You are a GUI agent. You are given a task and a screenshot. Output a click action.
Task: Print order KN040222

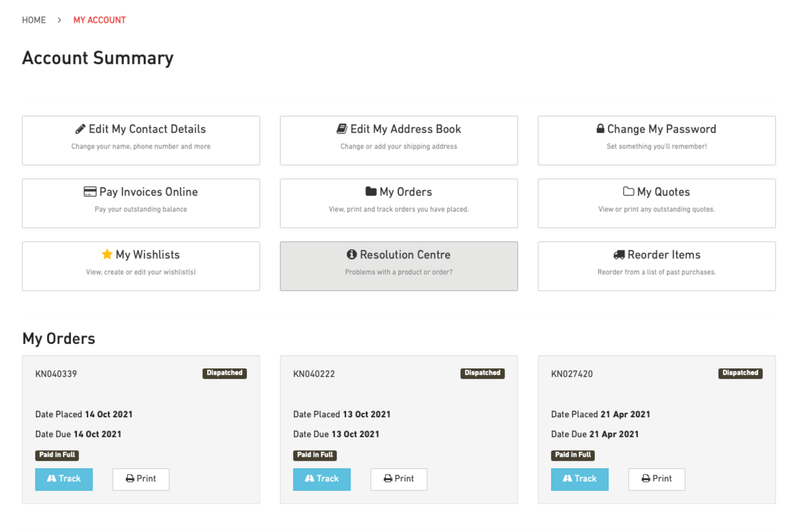pyautogui.click(x=399, y=479)
